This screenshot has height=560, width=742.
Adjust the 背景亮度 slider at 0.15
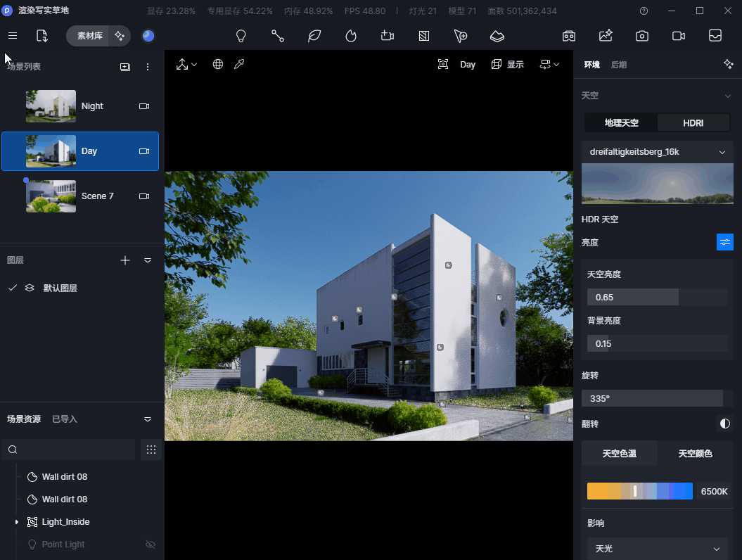pos(658,343)
